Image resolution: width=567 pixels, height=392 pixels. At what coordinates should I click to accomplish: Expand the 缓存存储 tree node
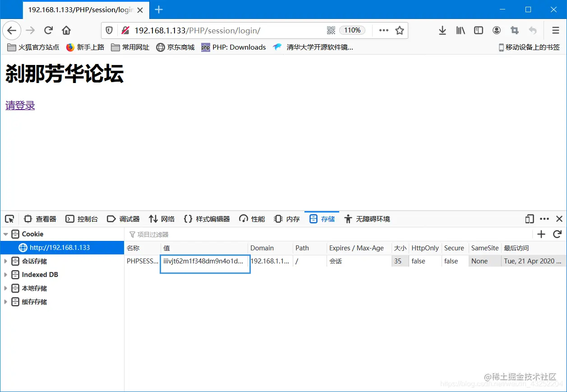point(6,302)
